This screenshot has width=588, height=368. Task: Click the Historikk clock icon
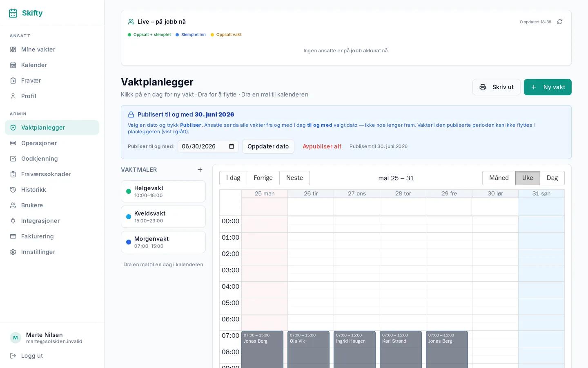[13, 190]
